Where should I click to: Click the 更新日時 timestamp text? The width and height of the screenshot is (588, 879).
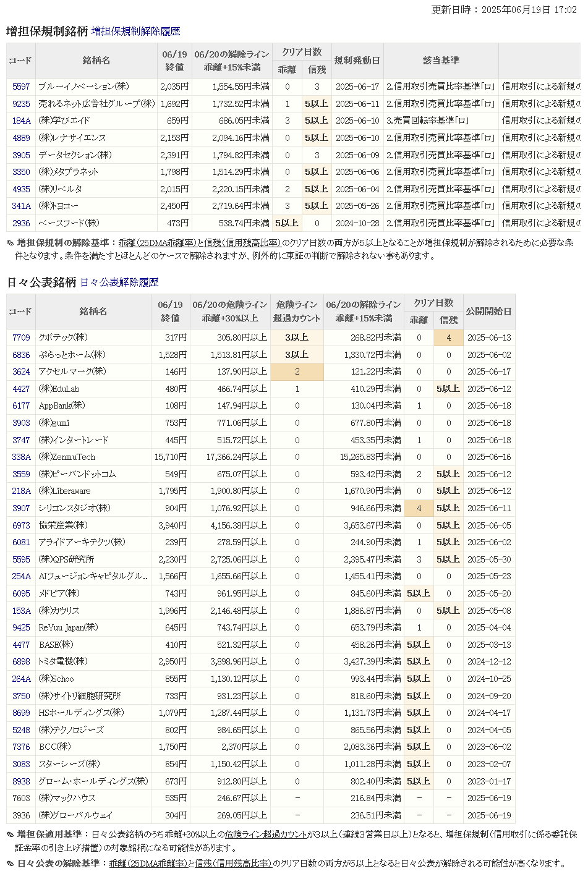(x=505, y=10)
